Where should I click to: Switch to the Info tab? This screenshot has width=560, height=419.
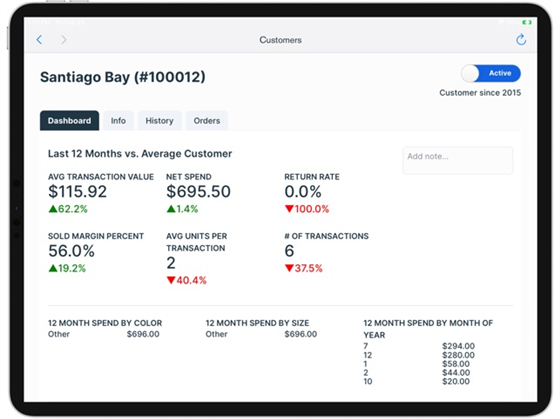click(118, 121)
